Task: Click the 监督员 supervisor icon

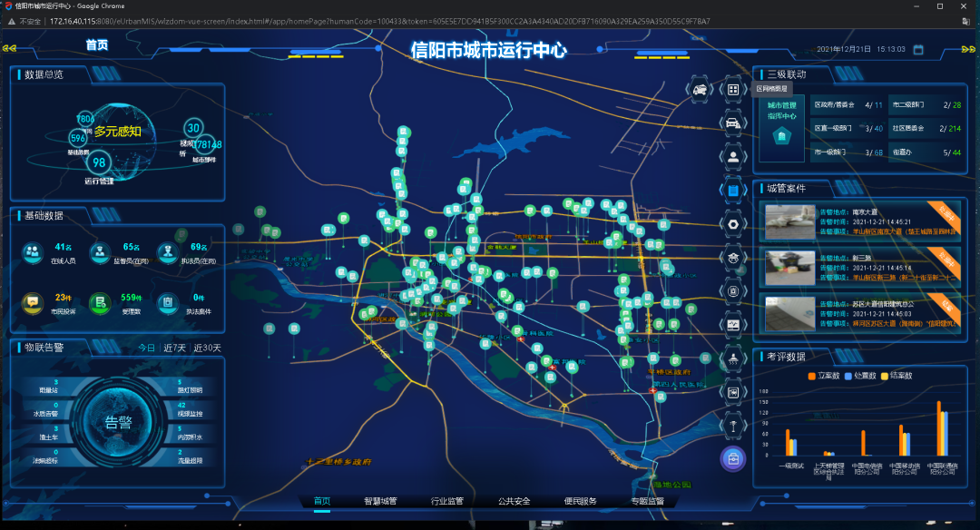Action: pos(100,252)
